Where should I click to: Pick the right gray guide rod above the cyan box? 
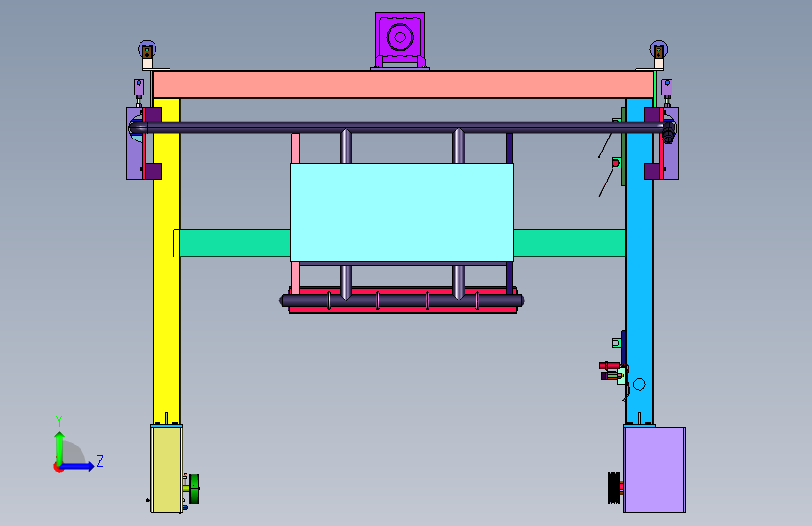click(x=458, y=147)
